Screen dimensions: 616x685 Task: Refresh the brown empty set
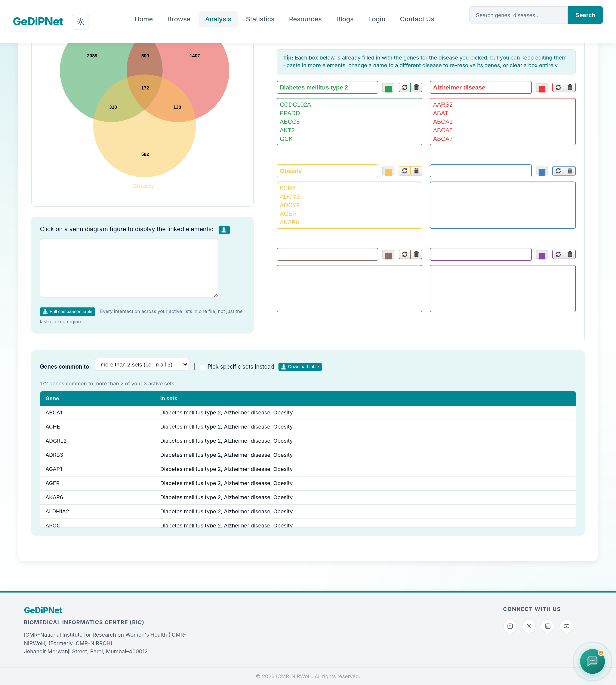[404, 254]
